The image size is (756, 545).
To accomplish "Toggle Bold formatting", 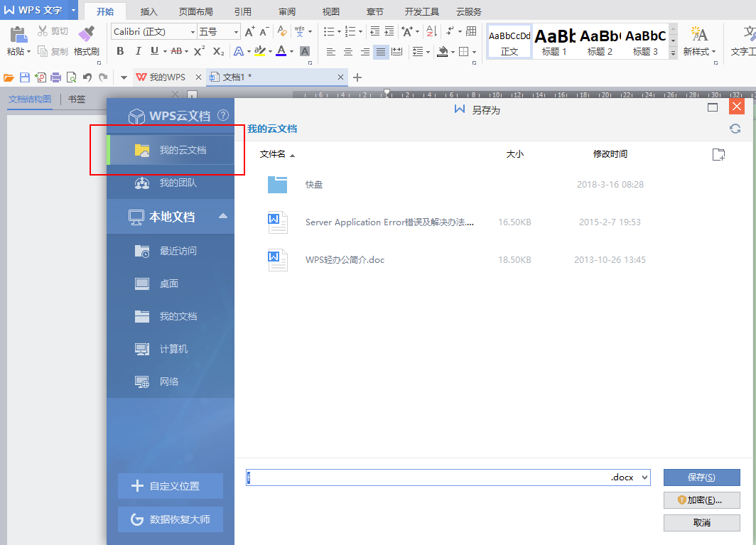I will [x=120, y=50].
